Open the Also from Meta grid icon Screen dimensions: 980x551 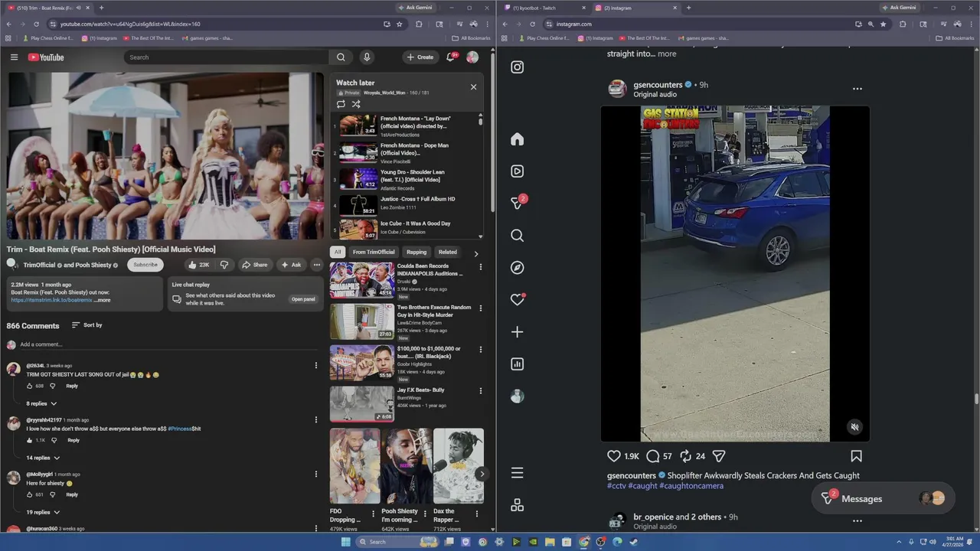[518, 505]
